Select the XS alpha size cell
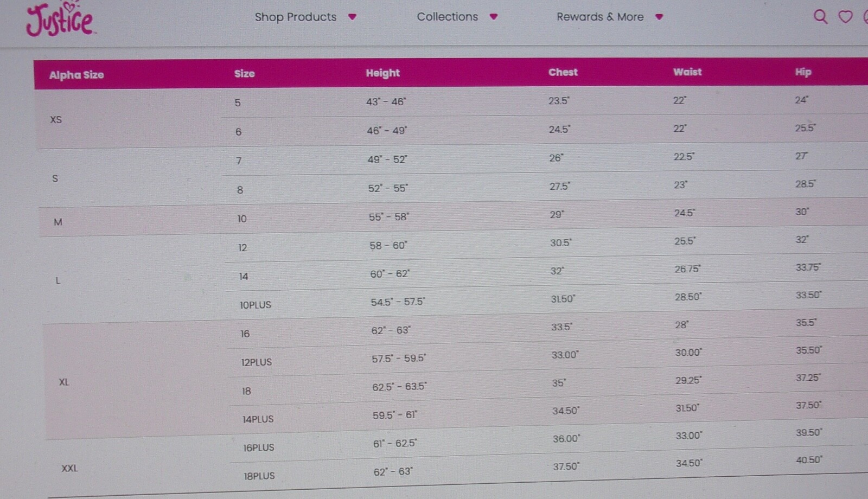Viewport: 868px width, 499px height. pyautogui.click(x=56, y=120)
